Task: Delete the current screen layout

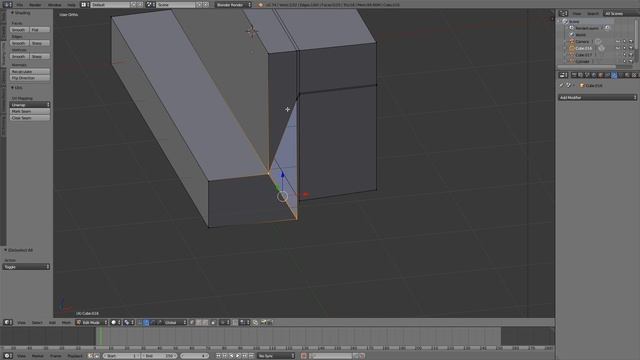Action: (x=140, y=4)
